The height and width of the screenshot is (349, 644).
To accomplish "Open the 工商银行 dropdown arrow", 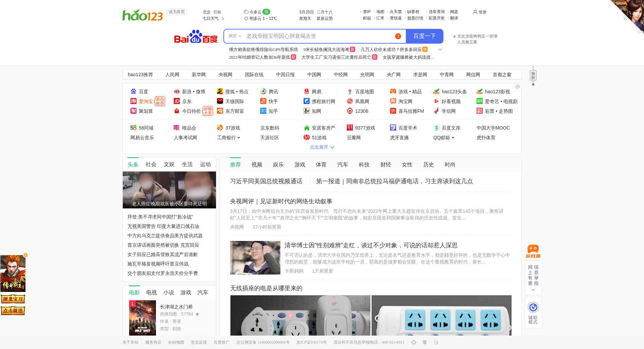I will click(x=238, y=138).
